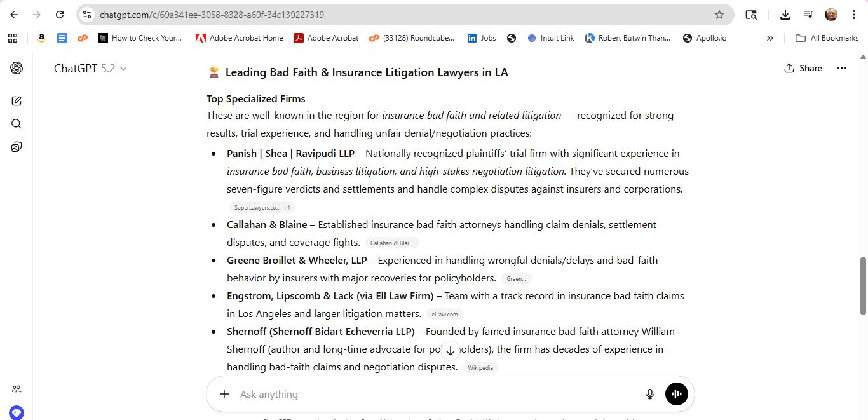Start voice dictation with microphone icon
The height and width of the screenshot is (420, 868).
[x=650, y=394]
